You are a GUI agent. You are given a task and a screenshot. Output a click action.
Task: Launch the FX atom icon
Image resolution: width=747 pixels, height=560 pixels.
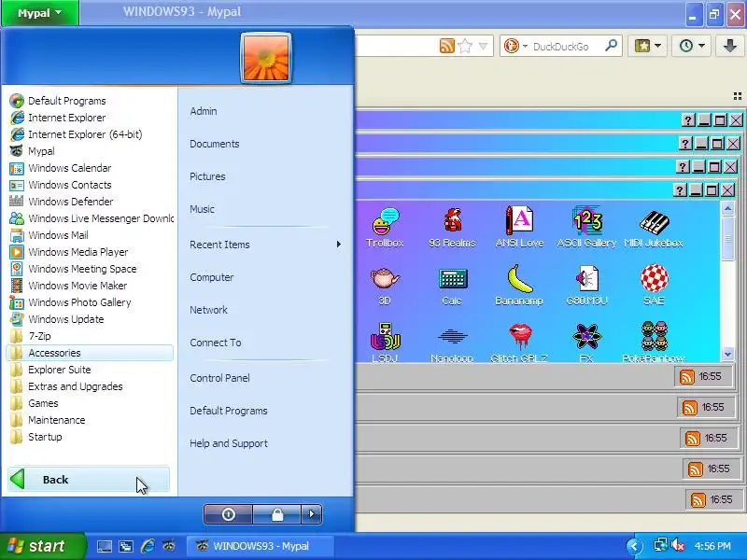(587, 343)
